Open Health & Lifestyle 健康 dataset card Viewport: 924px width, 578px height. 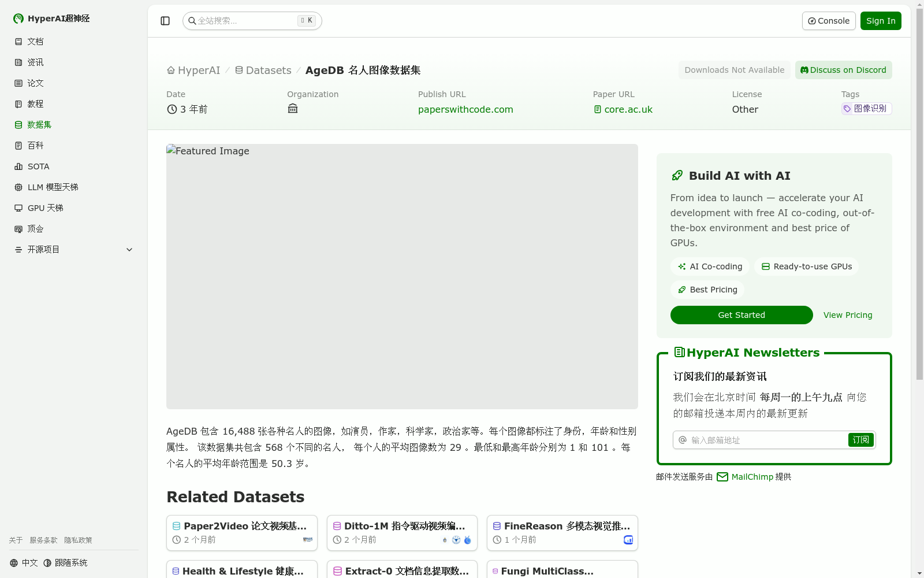[x=242, y=569]
